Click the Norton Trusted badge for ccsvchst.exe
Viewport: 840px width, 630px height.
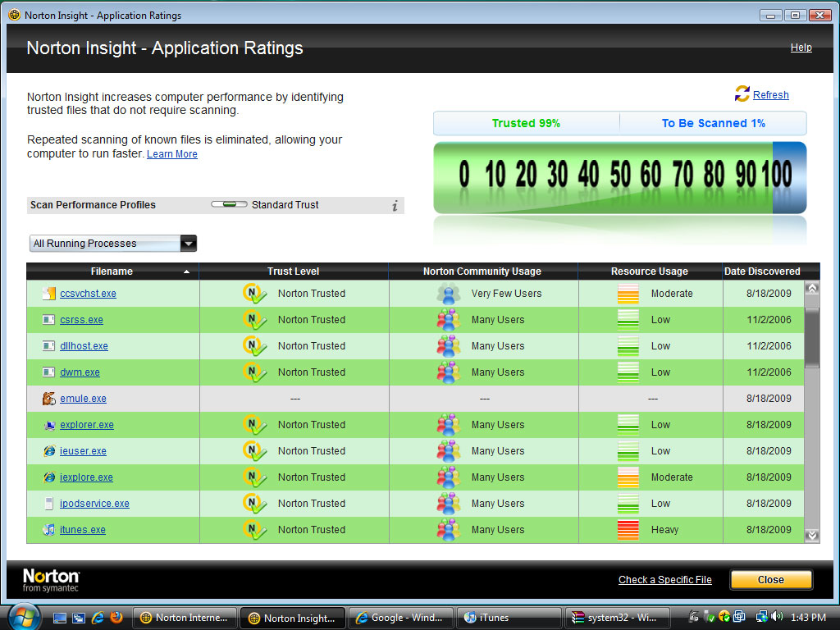(x=255, y=294)
